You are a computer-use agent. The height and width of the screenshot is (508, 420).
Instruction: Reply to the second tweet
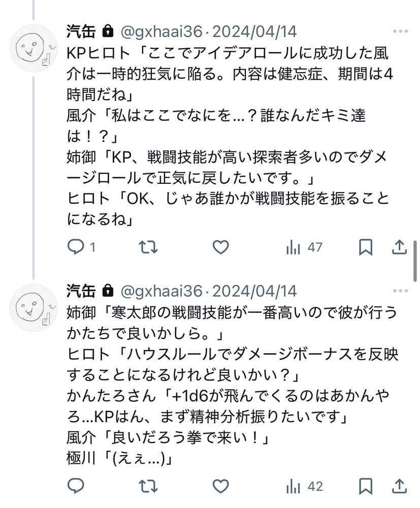coord(75,487)
